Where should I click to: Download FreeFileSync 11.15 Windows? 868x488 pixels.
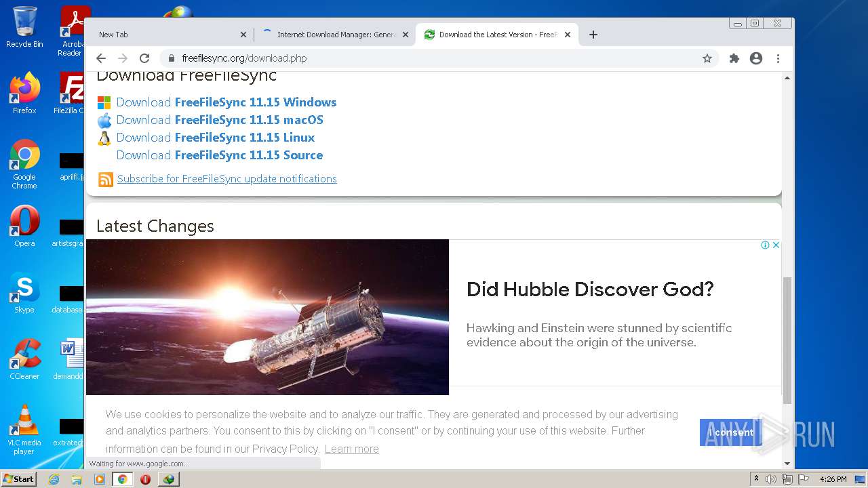click(x=226, y=102)
